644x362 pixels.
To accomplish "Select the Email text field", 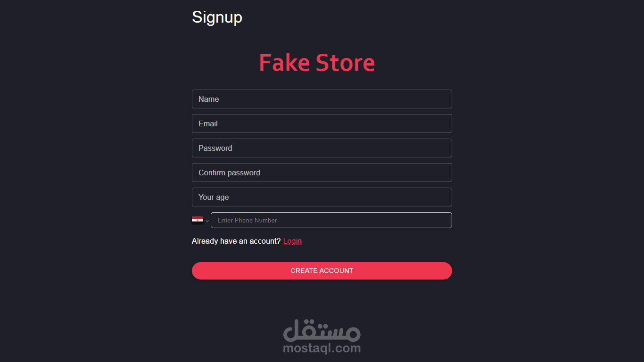I will coord(322,123).
